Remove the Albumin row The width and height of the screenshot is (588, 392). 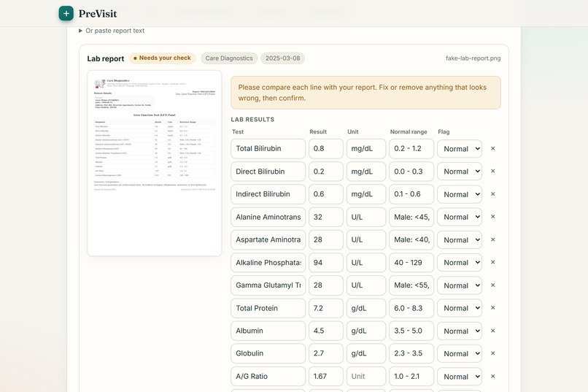(x=492, y=331)
